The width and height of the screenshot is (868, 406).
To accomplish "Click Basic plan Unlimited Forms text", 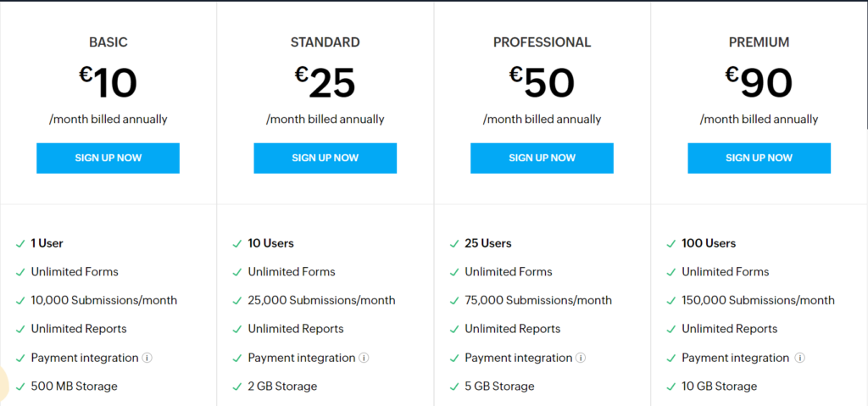I will (75, 272).
